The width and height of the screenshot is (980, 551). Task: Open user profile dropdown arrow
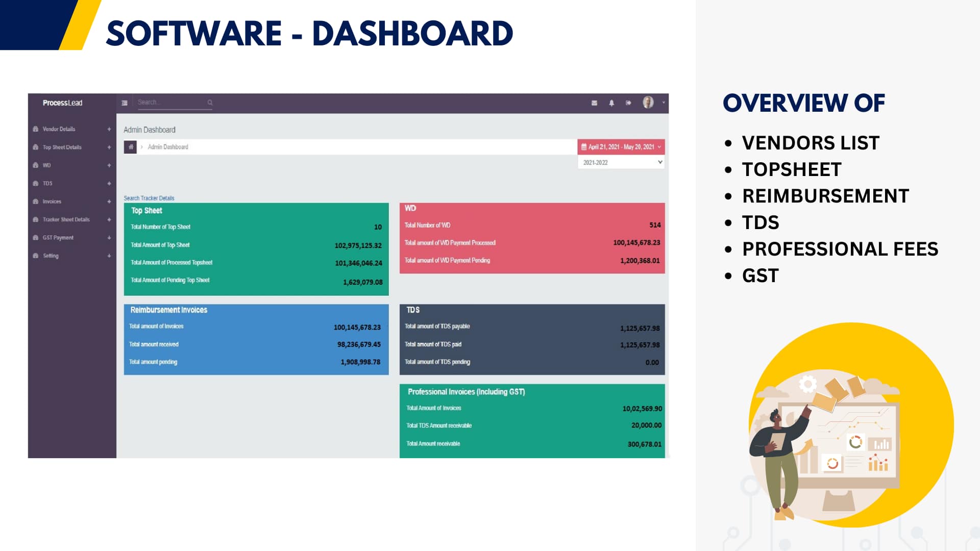click(664, 103)
